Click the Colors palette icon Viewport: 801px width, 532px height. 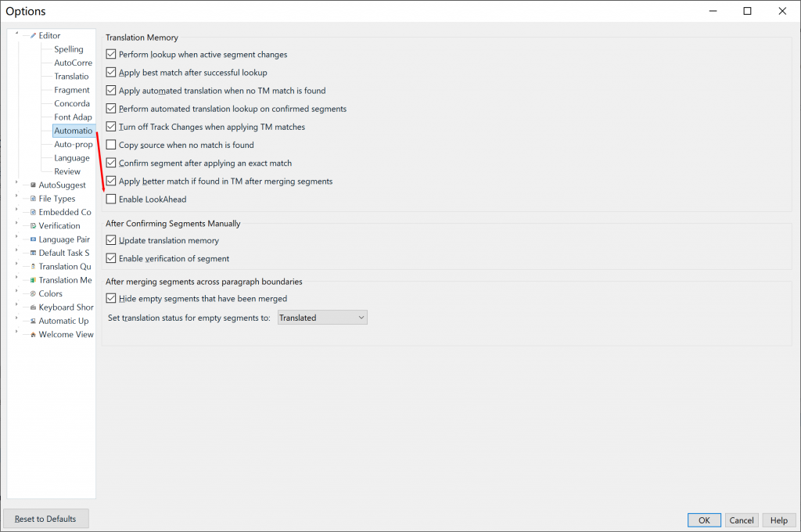point(33,293)
